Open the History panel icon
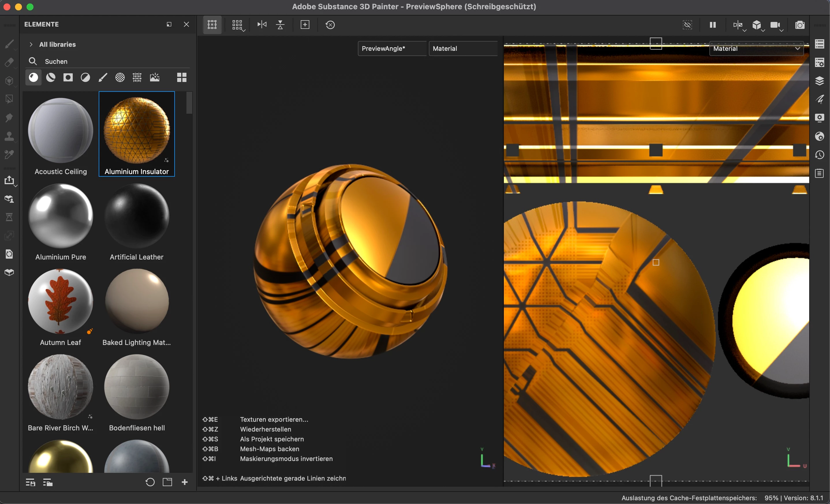This screenshot has height=504, width=830. point(819,155)
